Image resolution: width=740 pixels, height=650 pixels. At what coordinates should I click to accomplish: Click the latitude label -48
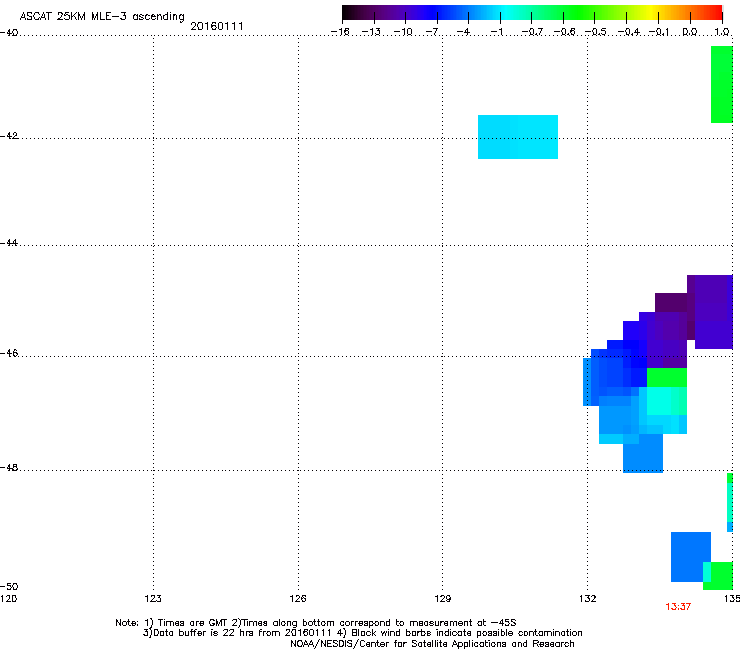pos(9,468)
